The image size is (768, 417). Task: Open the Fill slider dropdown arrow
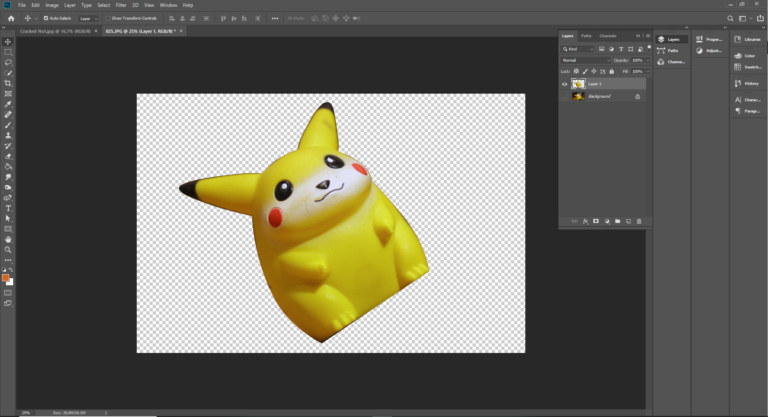[648, 72]
